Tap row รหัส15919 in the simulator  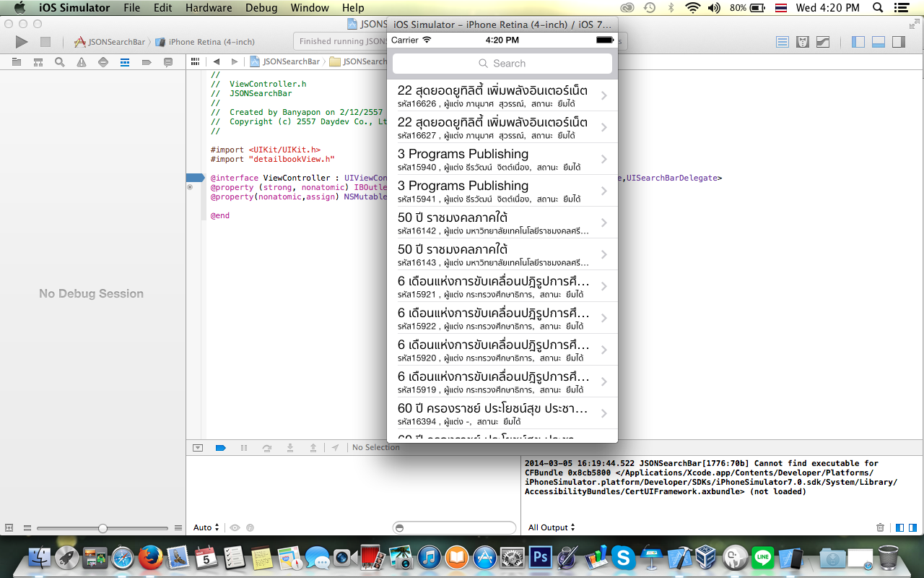click(502, 381)
